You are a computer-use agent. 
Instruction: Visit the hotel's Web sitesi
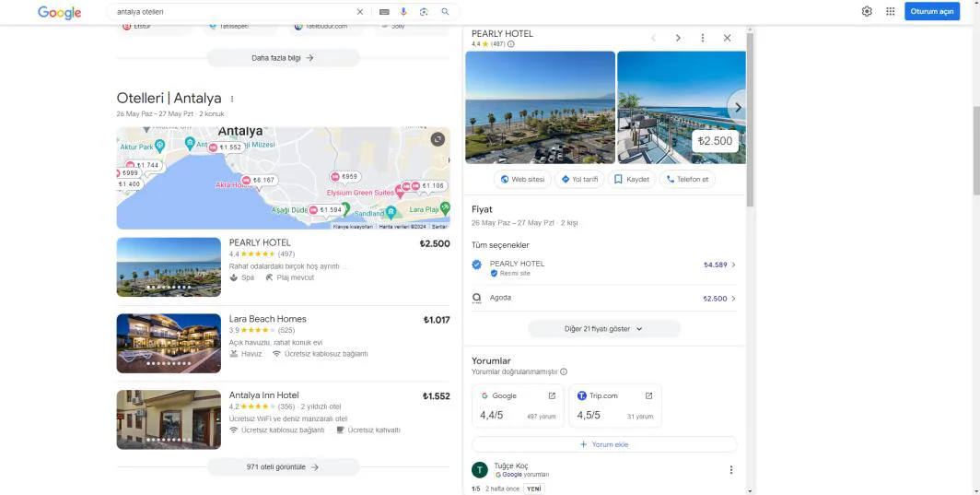click(522, 179)
